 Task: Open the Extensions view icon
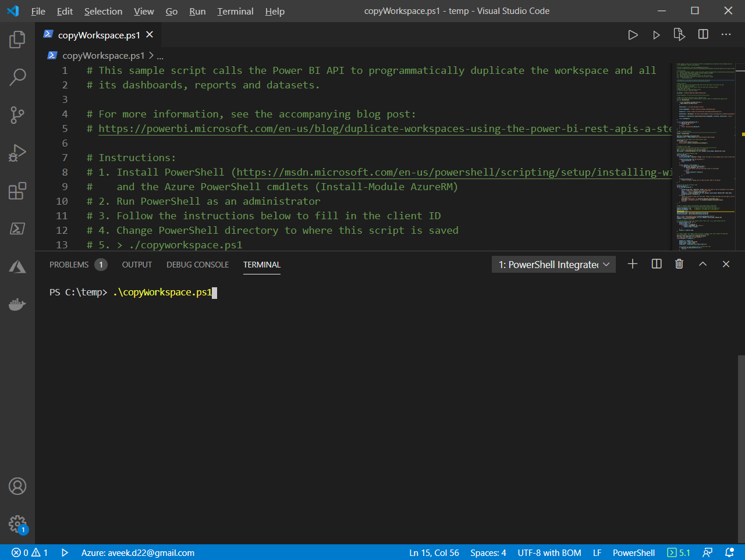tap(17, 191)
